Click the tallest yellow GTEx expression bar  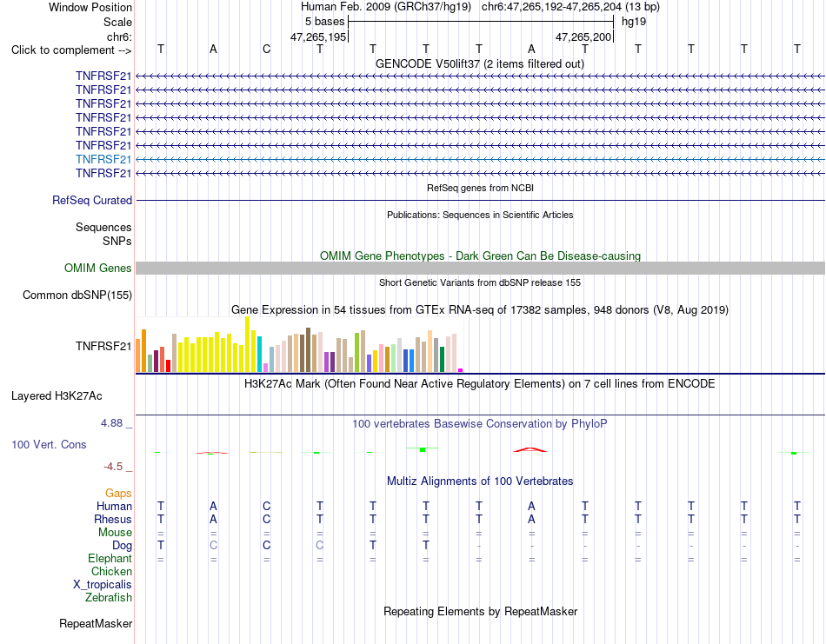247,344
